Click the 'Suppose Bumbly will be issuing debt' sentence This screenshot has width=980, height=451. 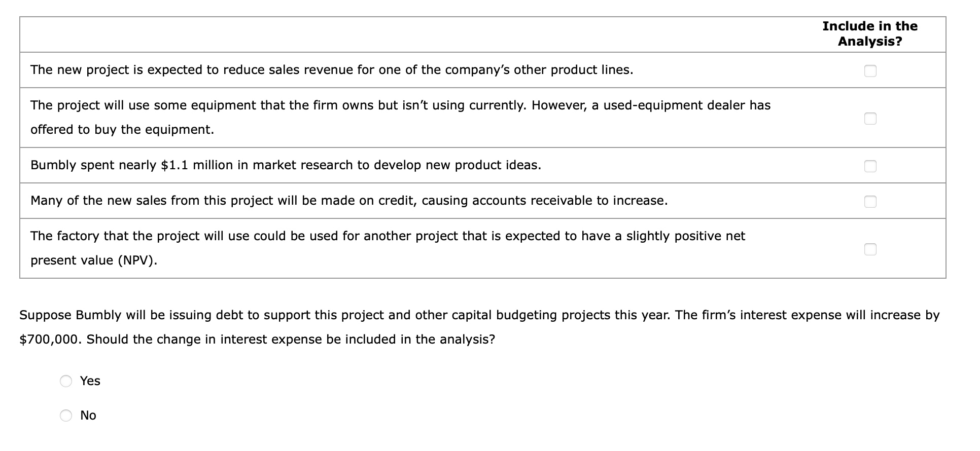tap(479, 315)
